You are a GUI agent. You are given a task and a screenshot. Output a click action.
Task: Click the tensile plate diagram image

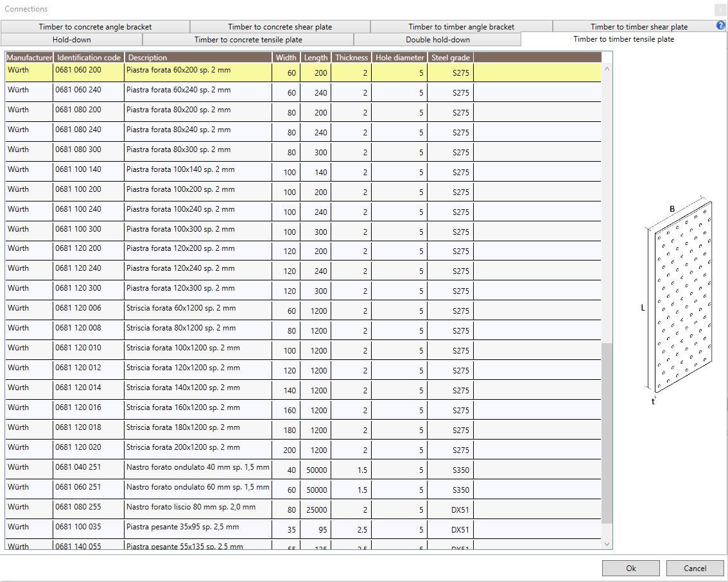677,300
